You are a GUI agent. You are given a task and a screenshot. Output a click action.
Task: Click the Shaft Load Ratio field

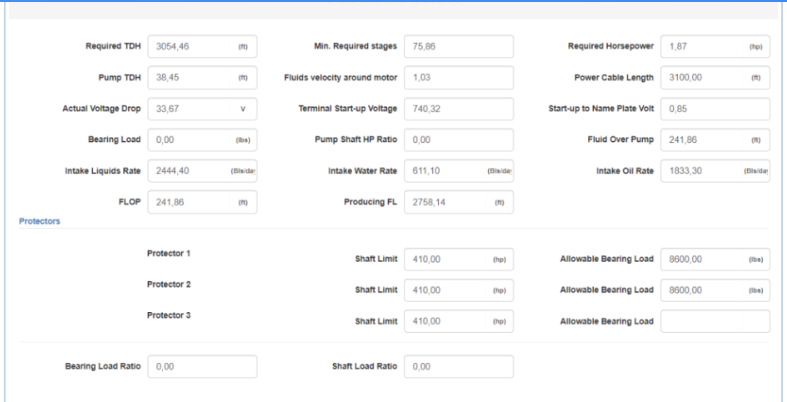[459, 367]
